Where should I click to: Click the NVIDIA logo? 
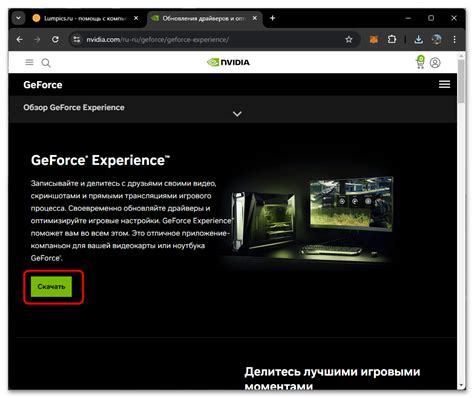pyautogui.click(x=228, y=62)
